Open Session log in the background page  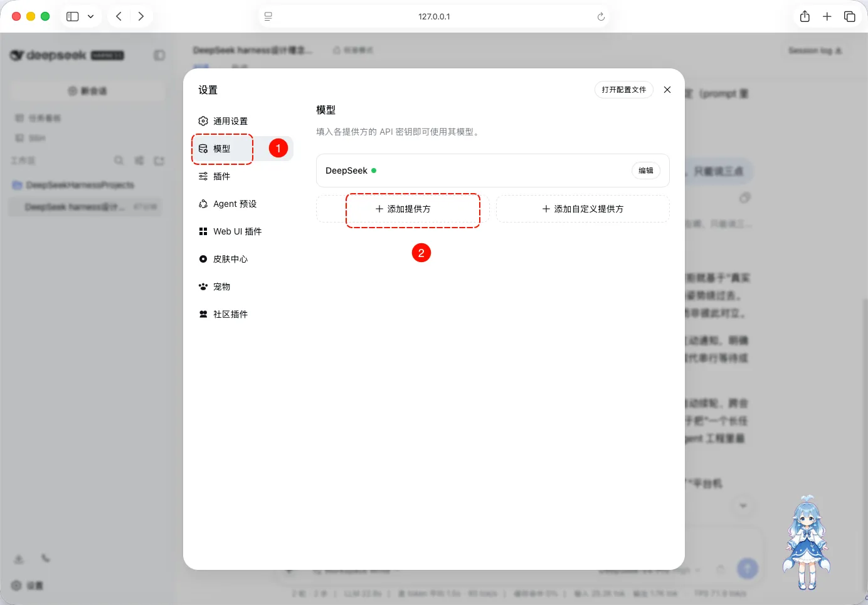click(x=815, y=50)
